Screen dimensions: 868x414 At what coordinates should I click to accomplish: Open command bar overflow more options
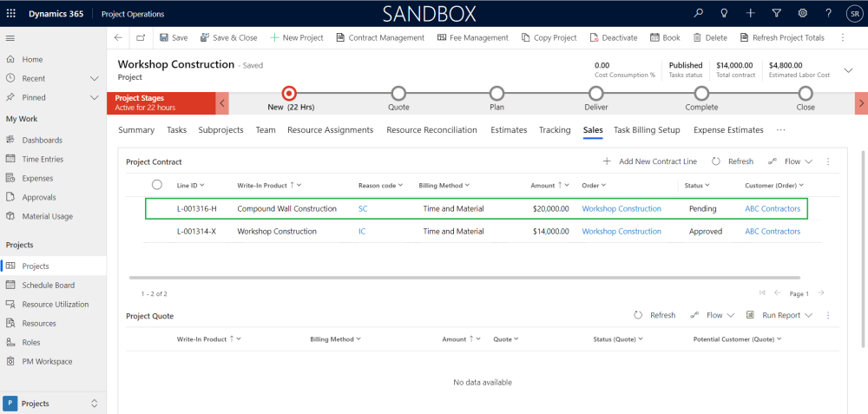pos(843,37)
